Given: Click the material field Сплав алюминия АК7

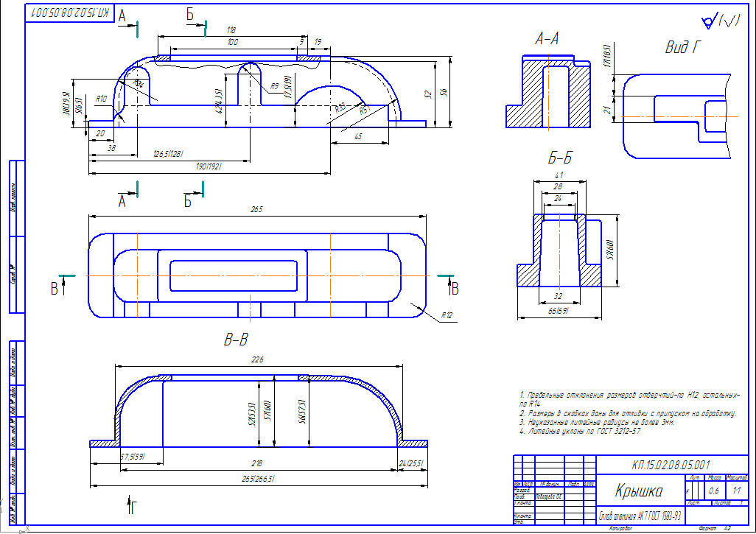Looking at the screenshot, I should (638, 513).
